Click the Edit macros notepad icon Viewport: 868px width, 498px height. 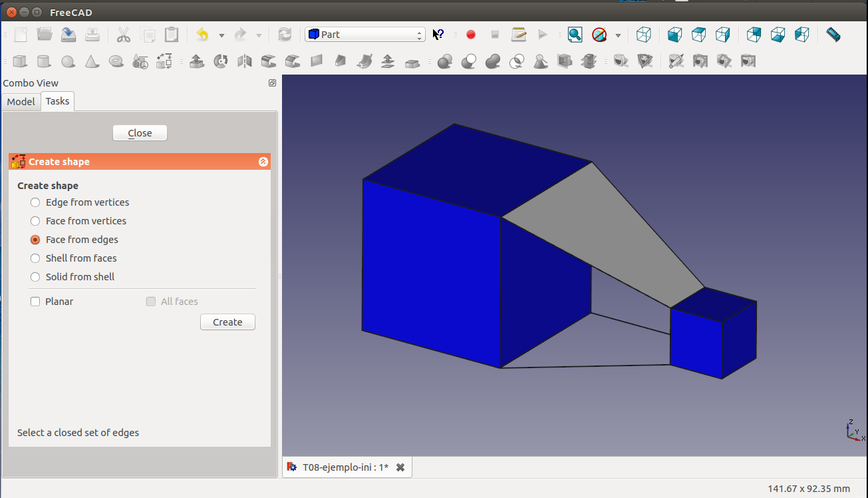519,35
